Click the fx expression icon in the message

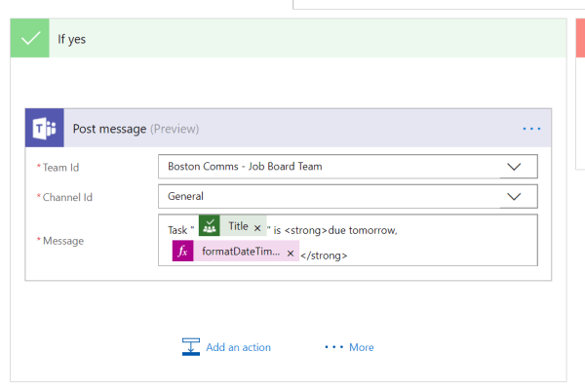[x=183, y=252]
